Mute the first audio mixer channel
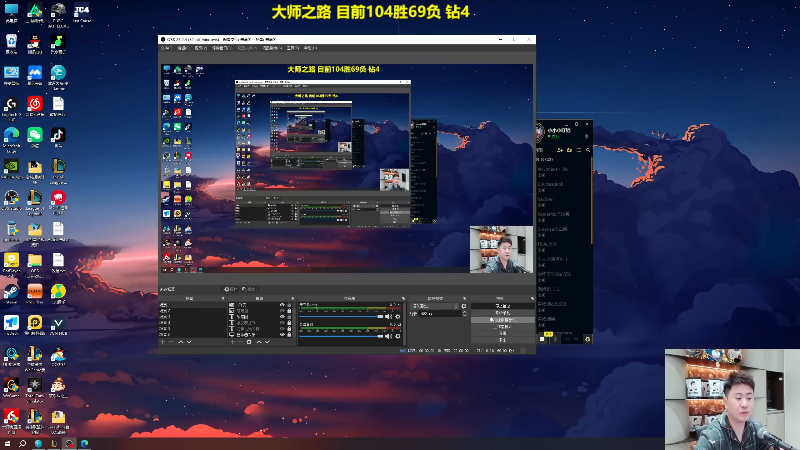 pyautogui.click(x=389, y=316)
